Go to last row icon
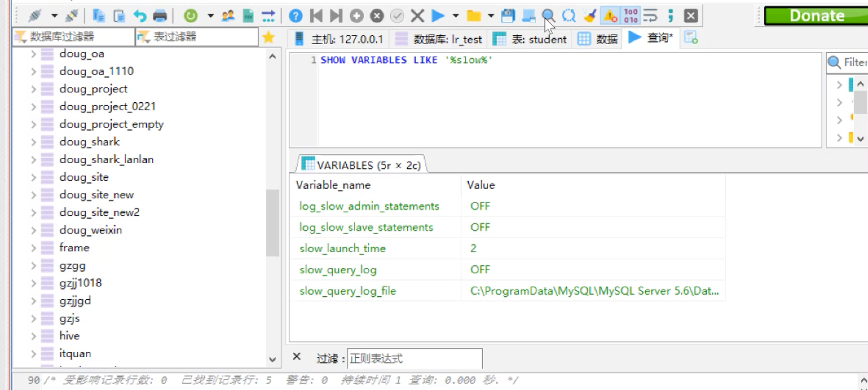Viewport: 868px width, 390px height. tap(336, 16)
